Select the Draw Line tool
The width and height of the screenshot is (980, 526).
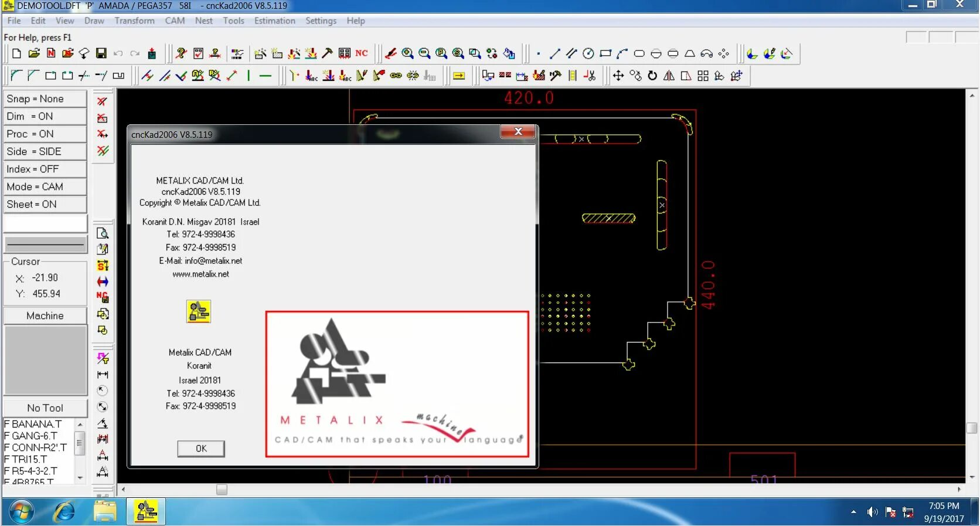[x=554, y=53]
